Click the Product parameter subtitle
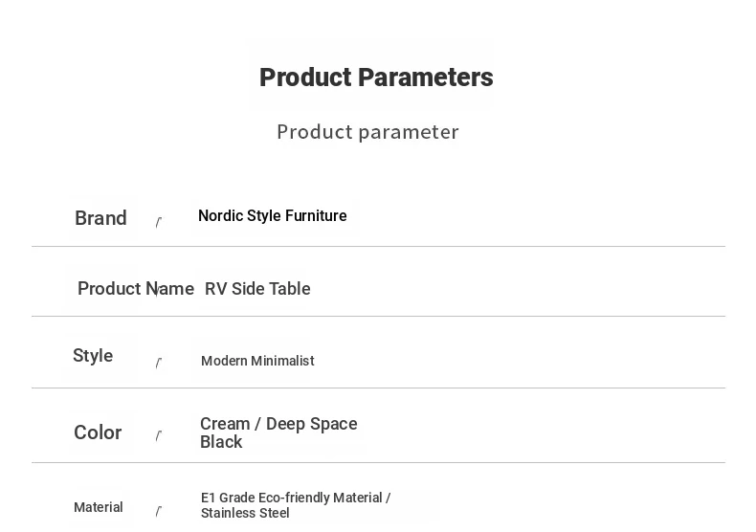This screenshot has width=756, height=532. click(367, 132)
